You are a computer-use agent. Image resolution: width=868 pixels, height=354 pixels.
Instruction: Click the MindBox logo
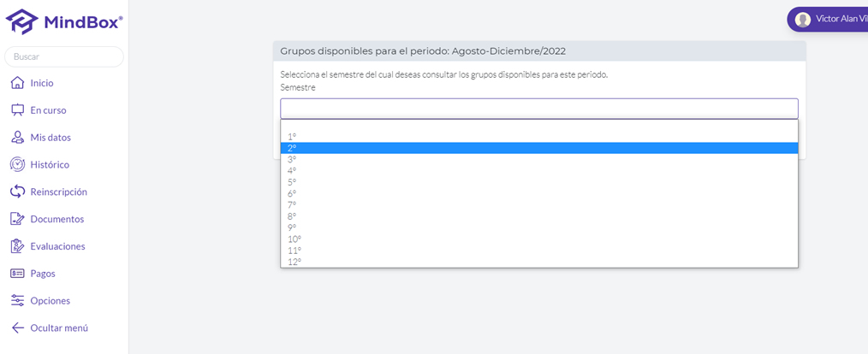coord(64,22)
